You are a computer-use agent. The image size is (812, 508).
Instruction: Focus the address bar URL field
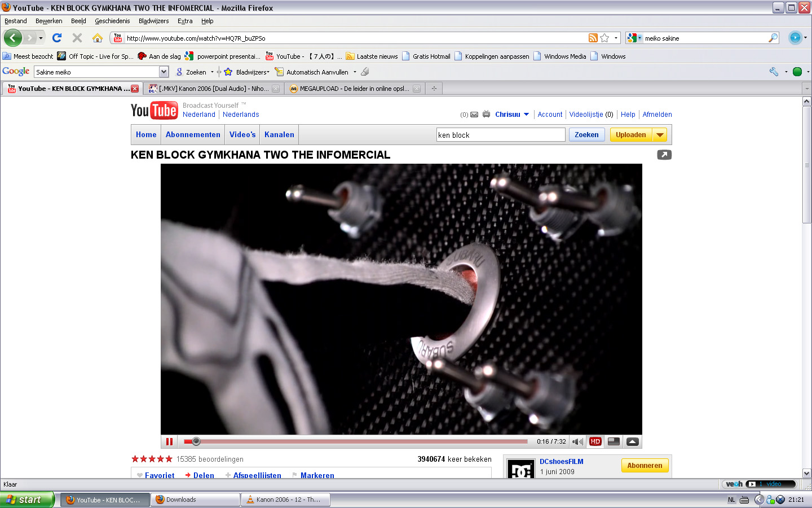coord(355,38)
